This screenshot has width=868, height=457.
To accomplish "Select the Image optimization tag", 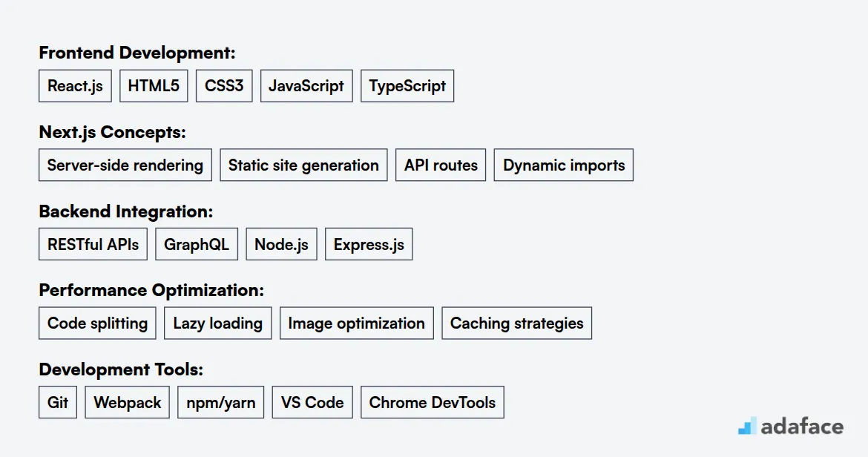I will 357,323.
